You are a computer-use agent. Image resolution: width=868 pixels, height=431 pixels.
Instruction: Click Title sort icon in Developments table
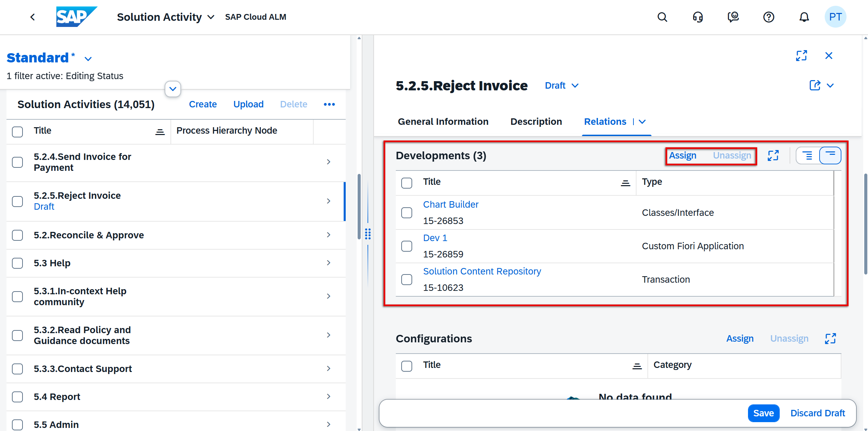pyautogui.click(x=625, y=183)
